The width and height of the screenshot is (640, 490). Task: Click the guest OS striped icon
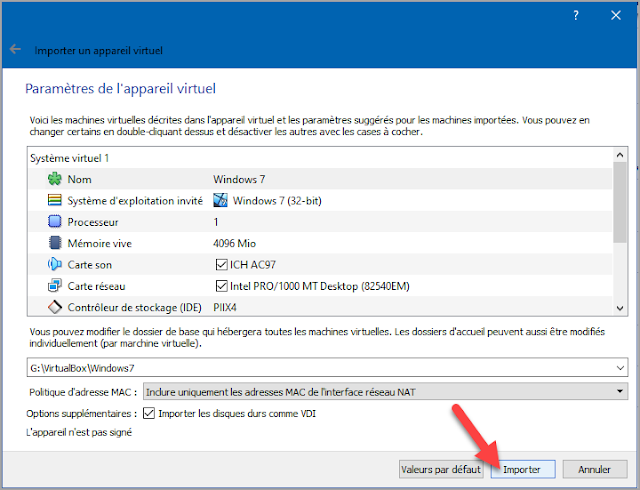tap(55, 200)
